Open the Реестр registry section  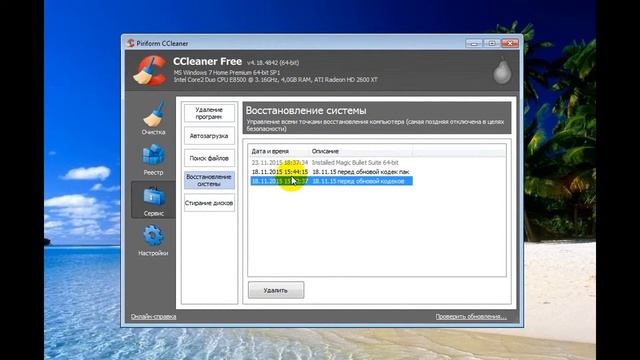[x=153, y=160]
